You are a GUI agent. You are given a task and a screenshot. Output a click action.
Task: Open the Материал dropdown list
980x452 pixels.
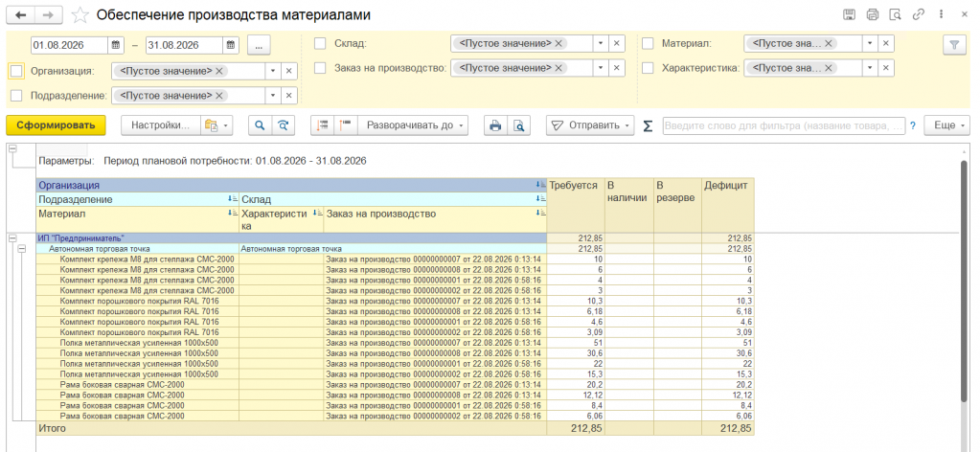click(x=870, y=44)
